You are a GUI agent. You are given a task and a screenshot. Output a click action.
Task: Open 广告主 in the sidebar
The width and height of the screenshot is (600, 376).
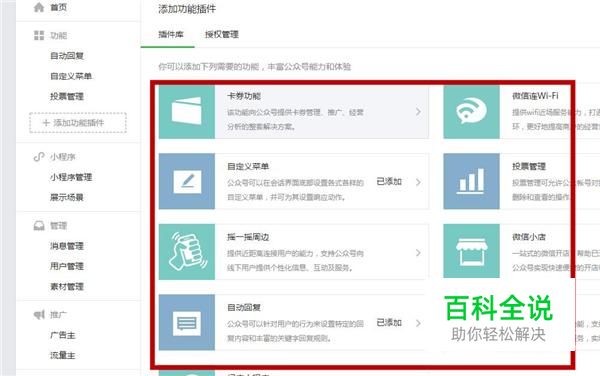pyautogui.click(x=63, y=335)
